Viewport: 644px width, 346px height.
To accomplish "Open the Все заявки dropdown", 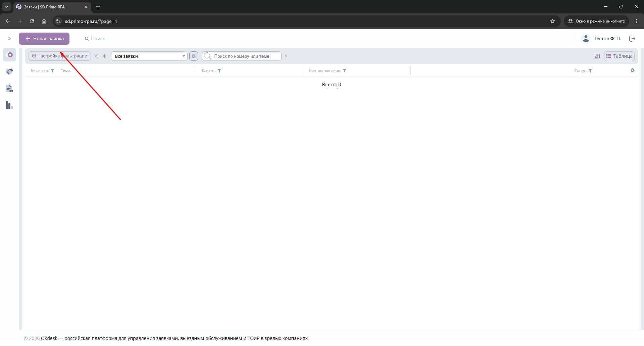I will (149, 56).
